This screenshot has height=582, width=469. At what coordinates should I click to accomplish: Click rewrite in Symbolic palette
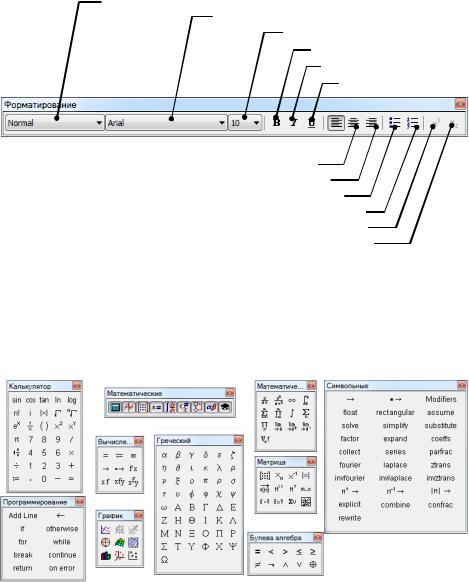click(350, 518)
